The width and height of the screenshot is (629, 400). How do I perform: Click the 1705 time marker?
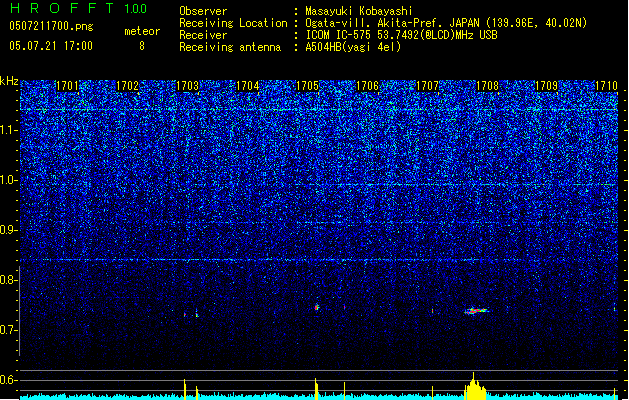[x=307, y=86]
